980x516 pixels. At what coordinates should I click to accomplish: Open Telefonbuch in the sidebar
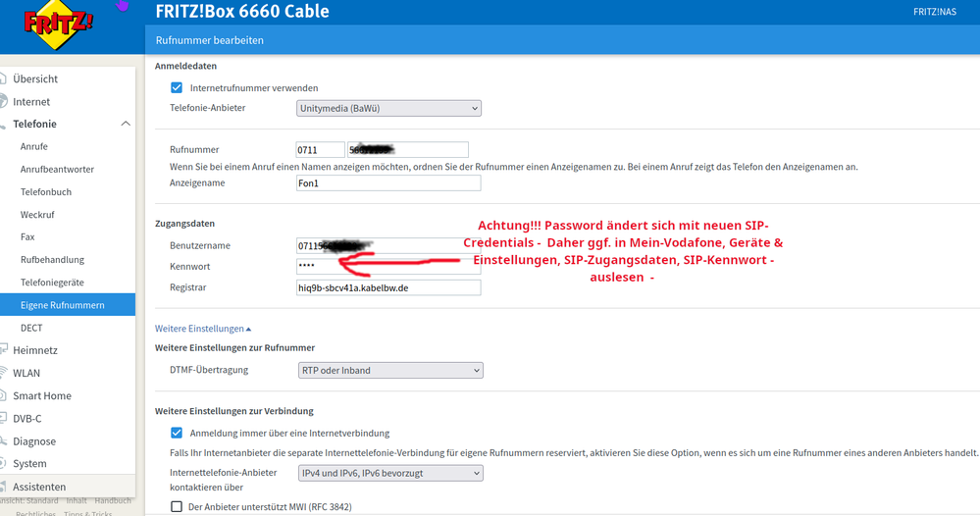coord(46,191)
